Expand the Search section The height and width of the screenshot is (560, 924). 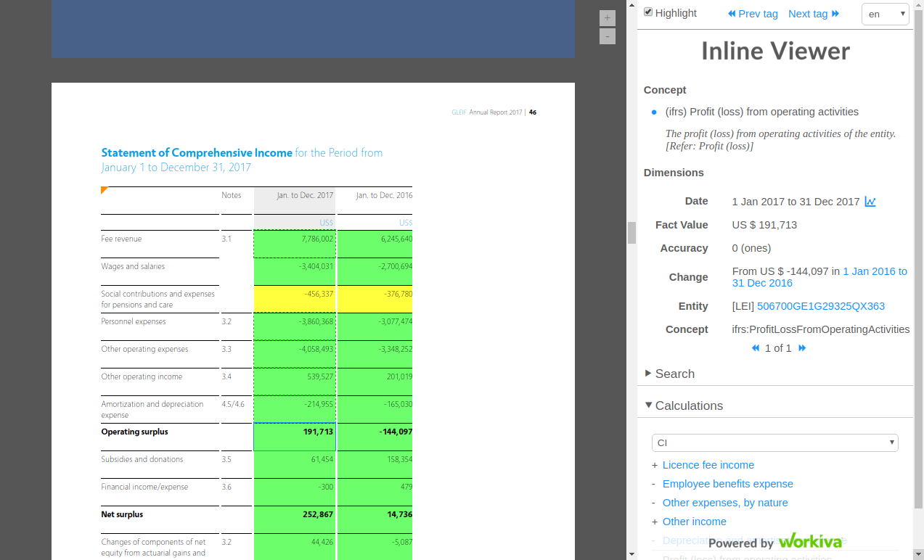click(670, 374)
